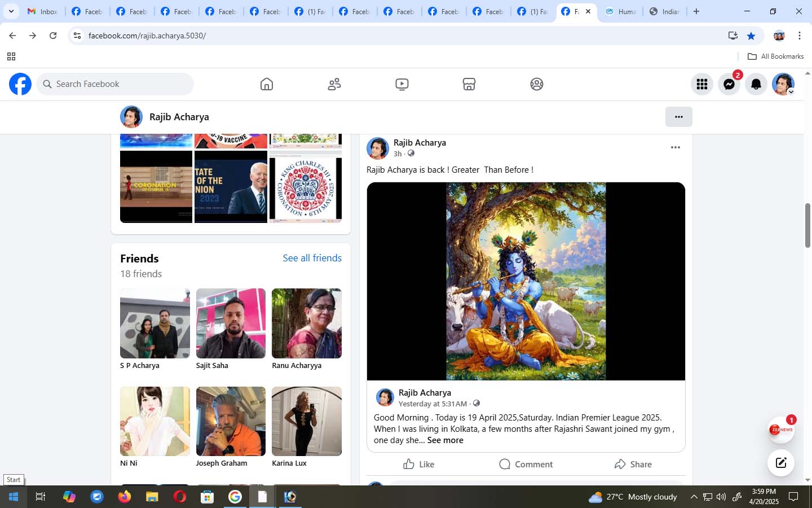Open the Marketplace icon in the top navigation
Image resolution: width=812 pixels, height=508 pixels.
(469, 84)
